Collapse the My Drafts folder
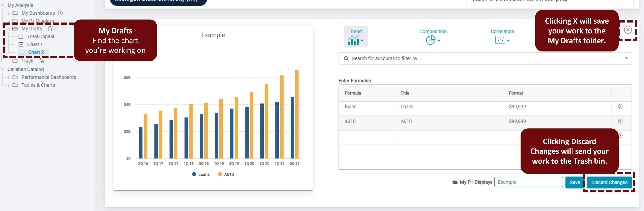The image size is (644, 211). pyautogui.click(x=9, y=29)
